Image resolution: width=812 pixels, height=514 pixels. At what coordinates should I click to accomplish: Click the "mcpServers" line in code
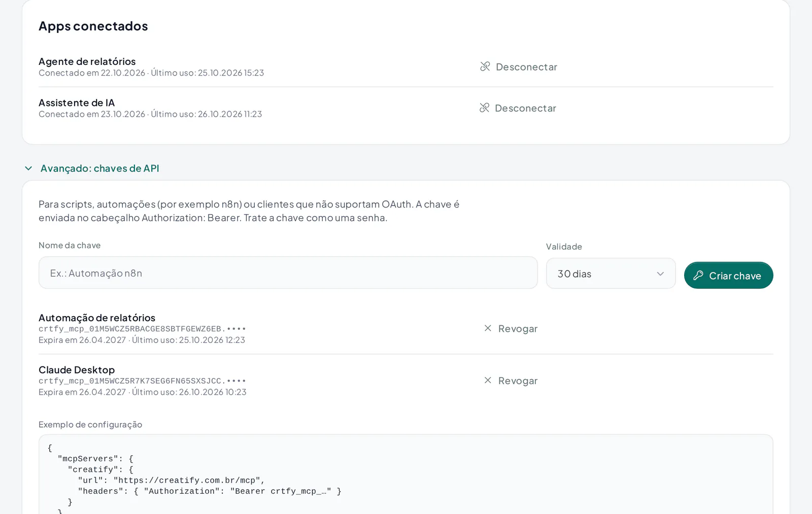(x=95, y=459)
